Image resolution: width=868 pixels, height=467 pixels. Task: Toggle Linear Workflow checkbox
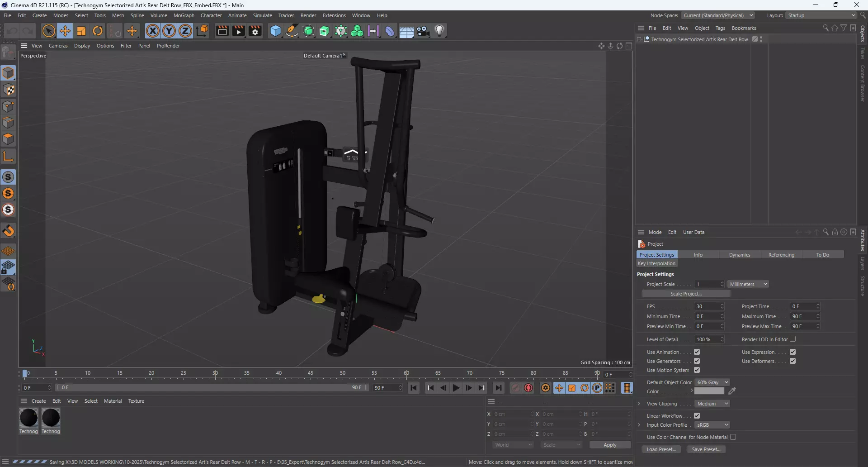point(697,416)
